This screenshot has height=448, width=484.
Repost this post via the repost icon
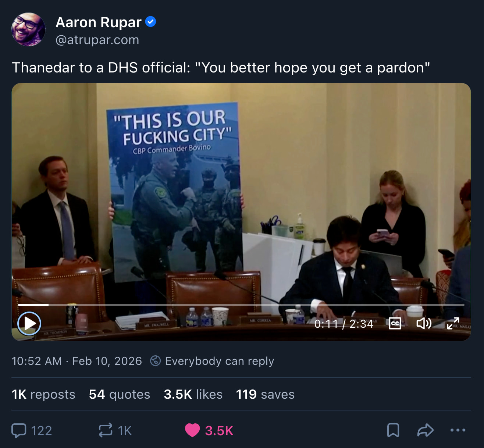106,430
